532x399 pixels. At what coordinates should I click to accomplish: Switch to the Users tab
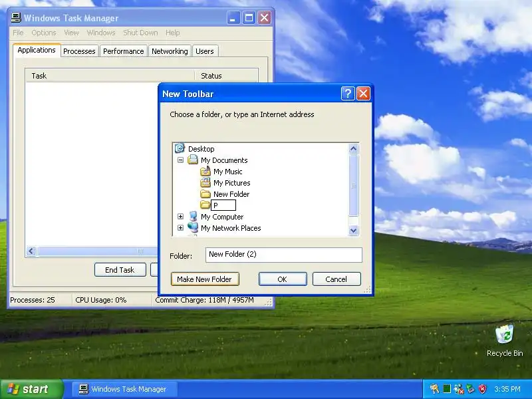click(x=205, y=51)
